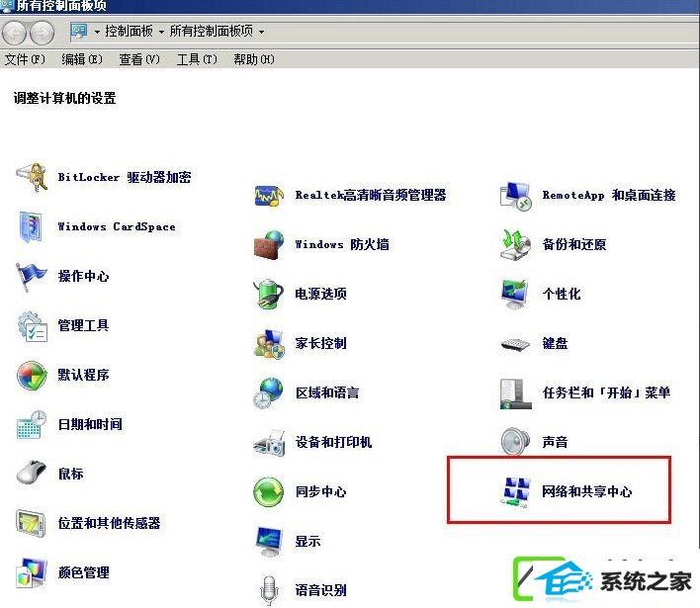Viewport: 700px width, 608px height.
Task: Open the 同步中心 green sync icon
Action: point(268,492)
